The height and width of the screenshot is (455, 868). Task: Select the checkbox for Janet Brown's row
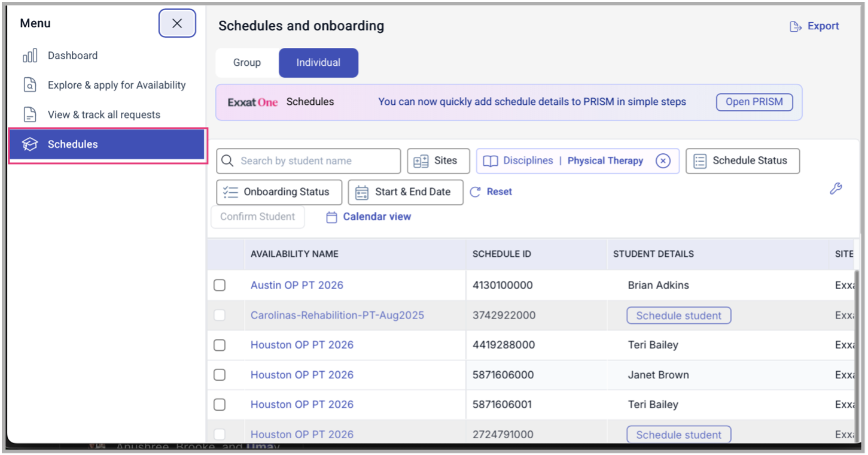(220, 375)
